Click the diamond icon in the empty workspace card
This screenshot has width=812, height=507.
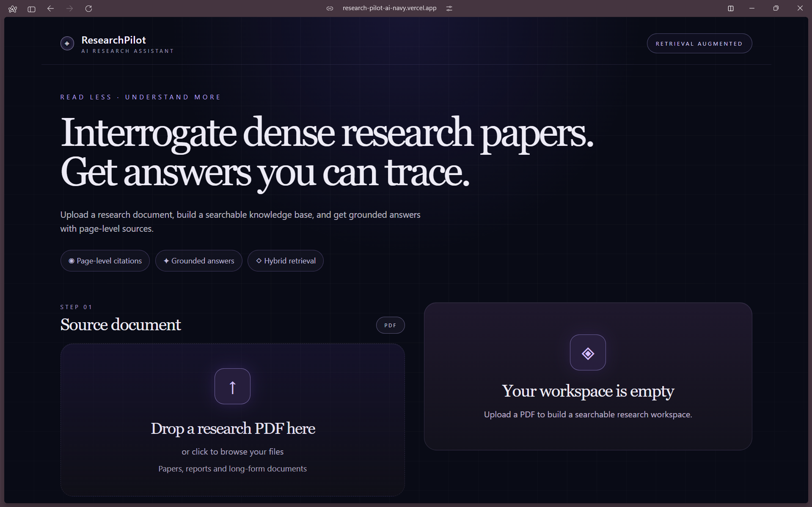pyautogui.click(x=588, y=353)
